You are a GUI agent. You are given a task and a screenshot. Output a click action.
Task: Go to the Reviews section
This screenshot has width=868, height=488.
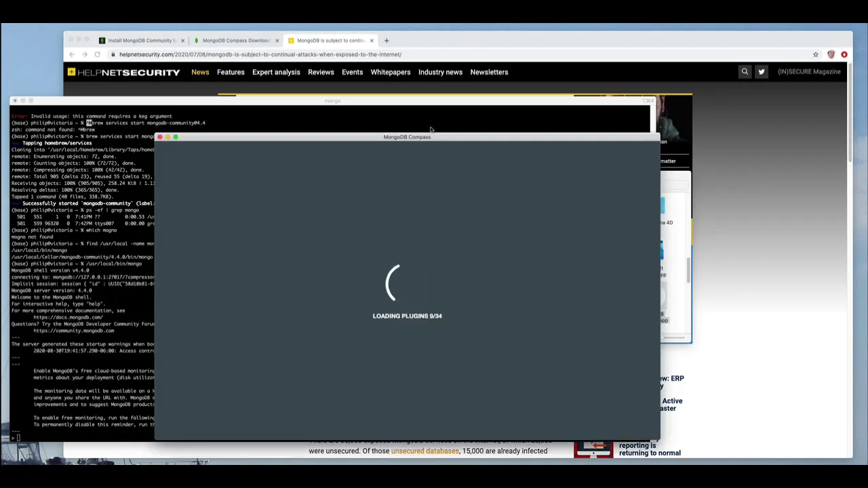321,72
